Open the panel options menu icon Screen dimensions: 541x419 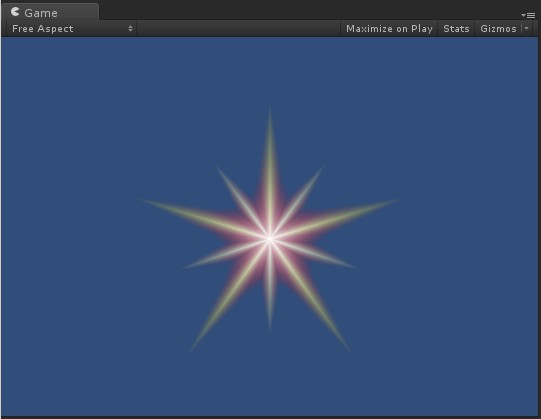(x=529, y=15)
